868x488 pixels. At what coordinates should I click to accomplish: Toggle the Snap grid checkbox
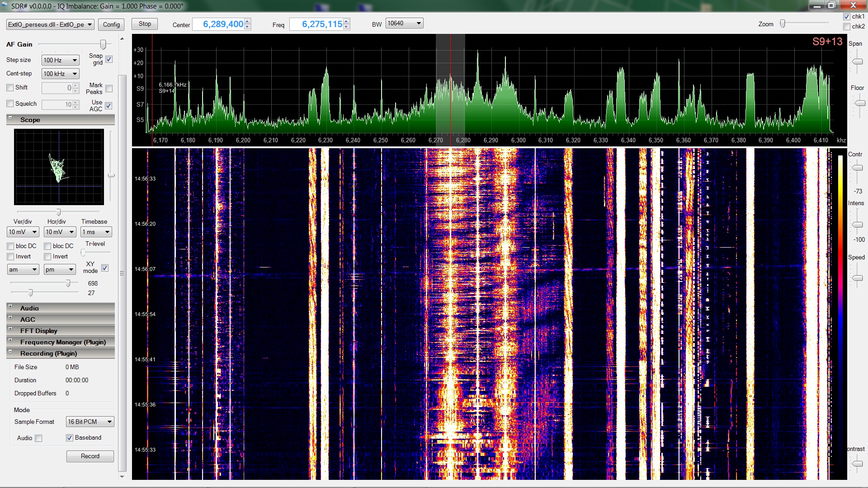click(109, 59)
